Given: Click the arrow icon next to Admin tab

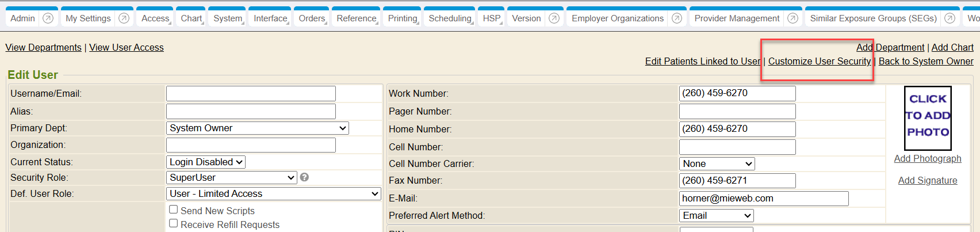Looking at the screenshot, I should click(x=48, y=18).
